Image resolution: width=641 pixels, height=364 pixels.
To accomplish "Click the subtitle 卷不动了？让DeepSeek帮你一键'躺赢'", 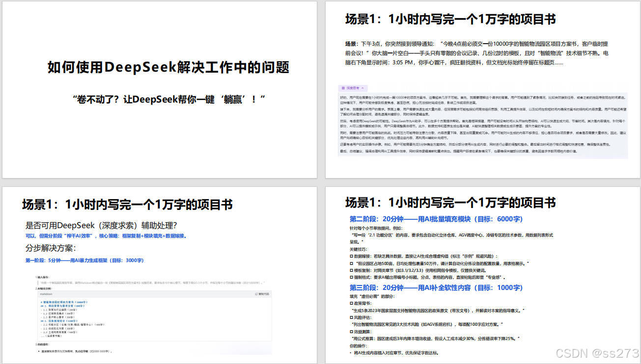I will [x=168, y=99].
